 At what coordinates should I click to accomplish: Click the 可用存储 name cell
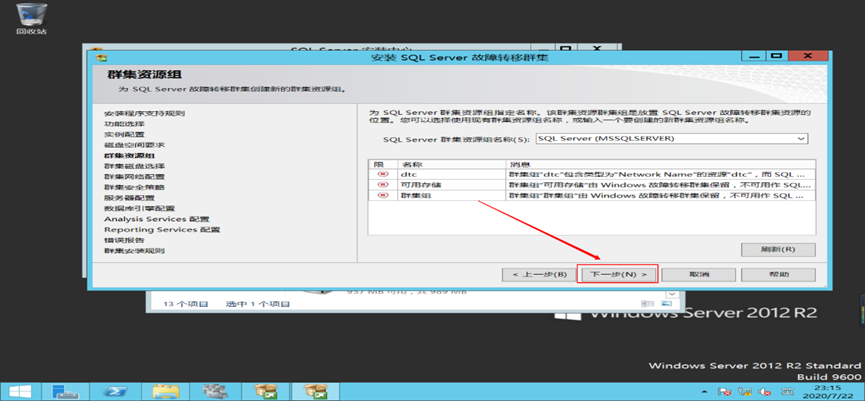click(451, 185)
